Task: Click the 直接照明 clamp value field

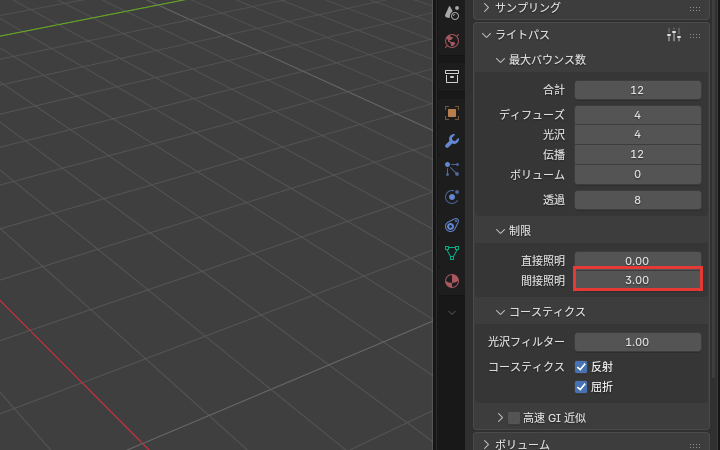Action: pos(638,260)
